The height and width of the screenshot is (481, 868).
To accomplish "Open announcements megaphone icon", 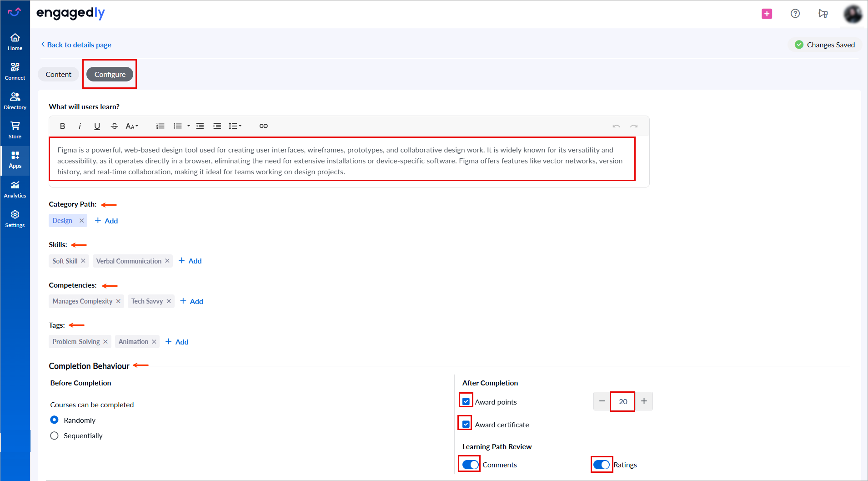I will click(823, 14).
